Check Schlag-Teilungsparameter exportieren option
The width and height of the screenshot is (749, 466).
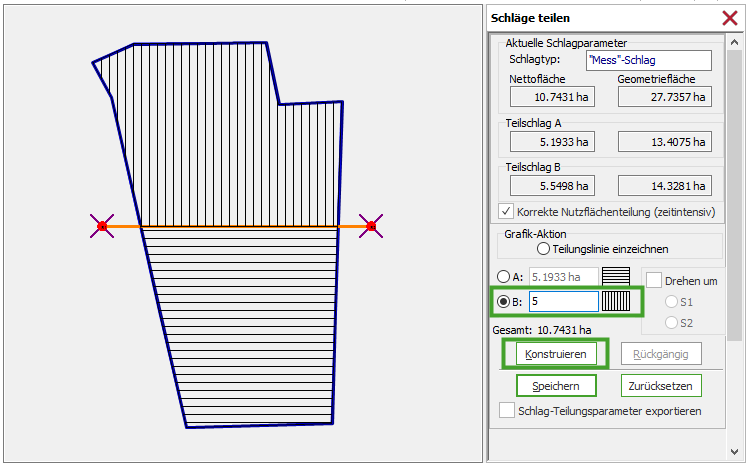[x=506, y=410]
